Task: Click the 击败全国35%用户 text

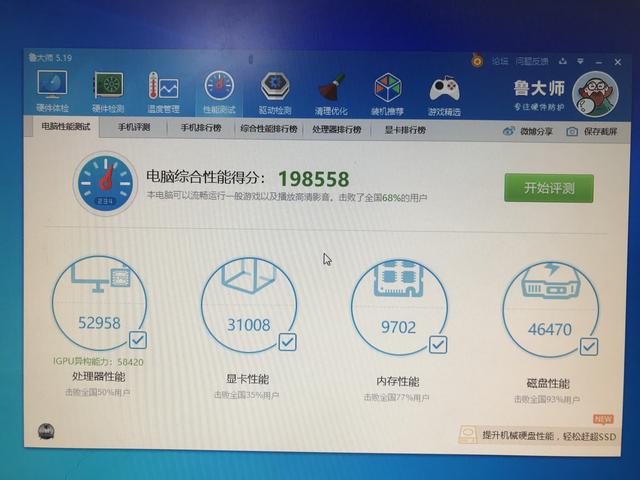Action: pos(247,395)
